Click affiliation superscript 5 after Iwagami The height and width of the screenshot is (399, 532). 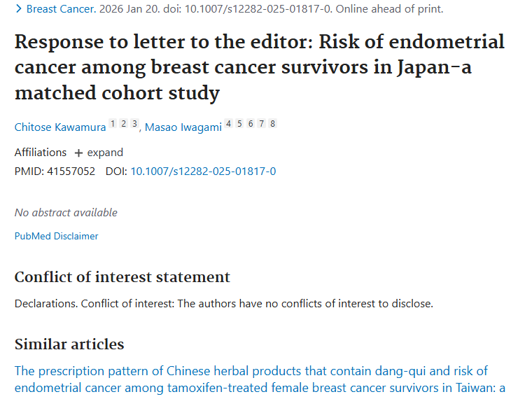239,124
